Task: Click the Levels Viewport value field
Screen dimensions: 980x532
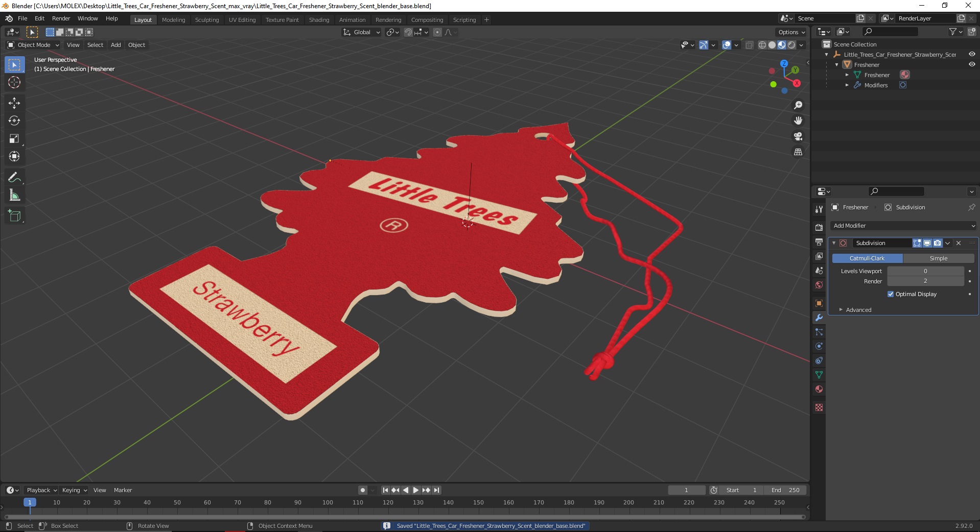Action: click(925, 271)
